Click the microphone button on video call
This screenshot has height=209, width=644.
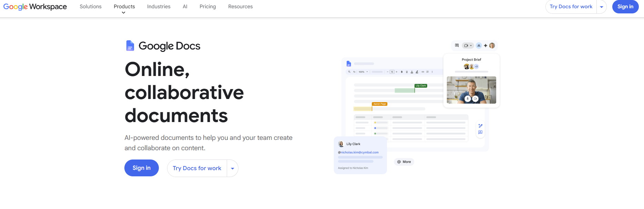[x=468, y=99]
